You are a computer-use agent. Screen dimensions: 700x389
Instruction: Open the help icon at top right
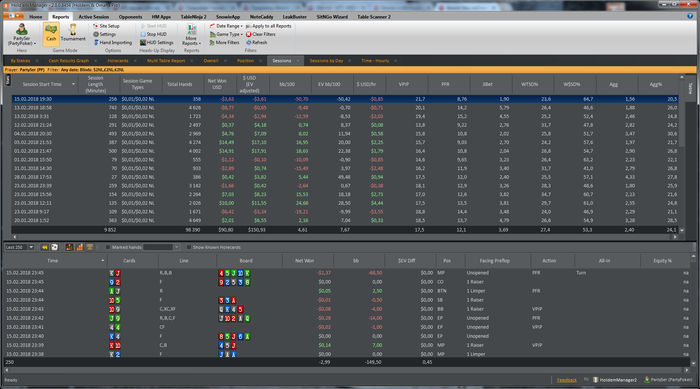[690, 16]
